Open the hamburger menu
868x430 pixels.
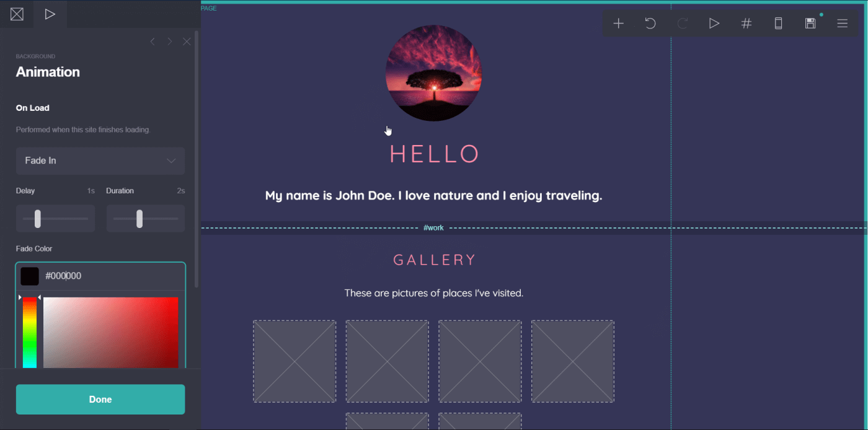(x=842, y=24)
